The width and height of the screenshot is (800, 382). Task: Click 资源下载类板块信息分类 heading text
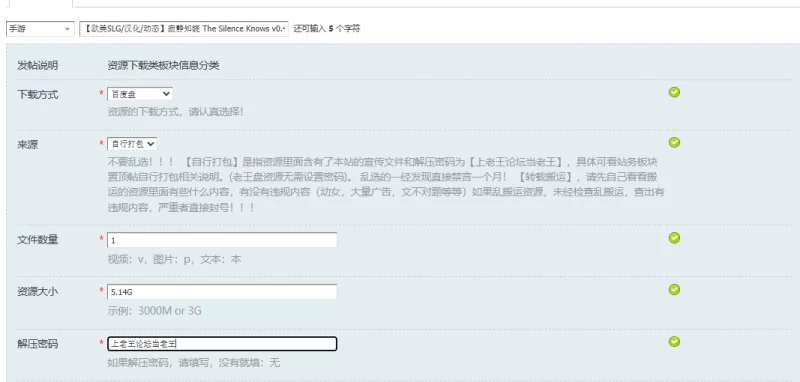163,65
